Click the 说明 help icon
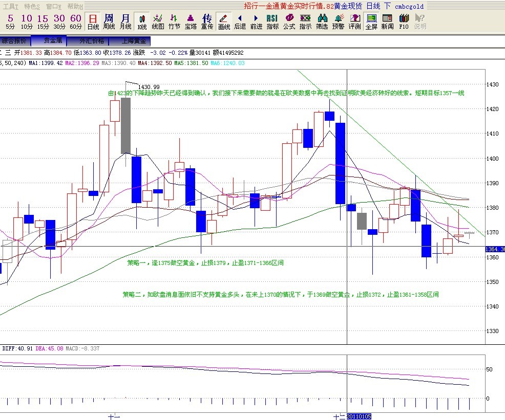 coord(420,22)
